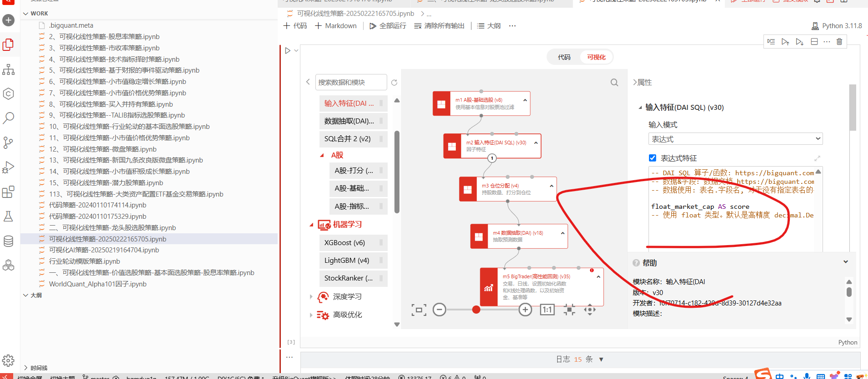868x379 pixels.
Task: Collapse the 机器学习 module category
Action: tap(311, 225)
